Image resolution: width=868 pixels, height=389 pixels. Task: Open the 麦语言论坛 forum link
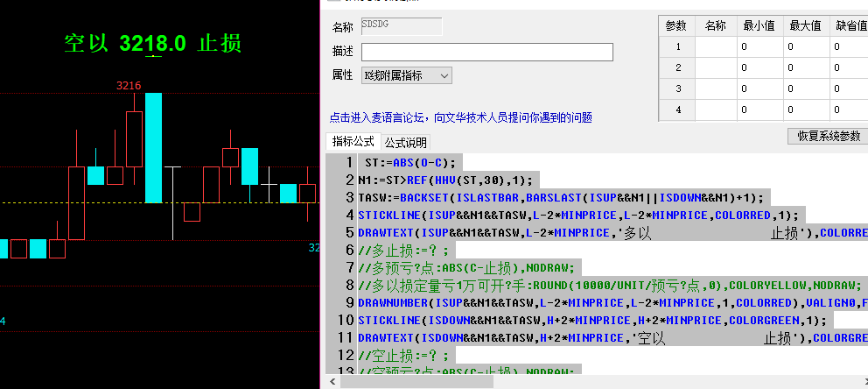pyautogui.click(x=460, y=117)
